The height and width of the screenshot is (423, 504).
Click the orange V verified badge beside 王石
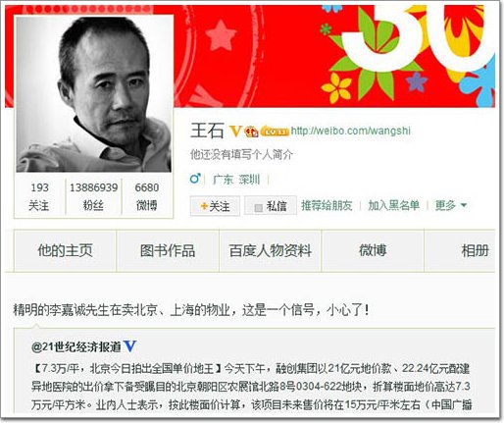coord(235,131)
